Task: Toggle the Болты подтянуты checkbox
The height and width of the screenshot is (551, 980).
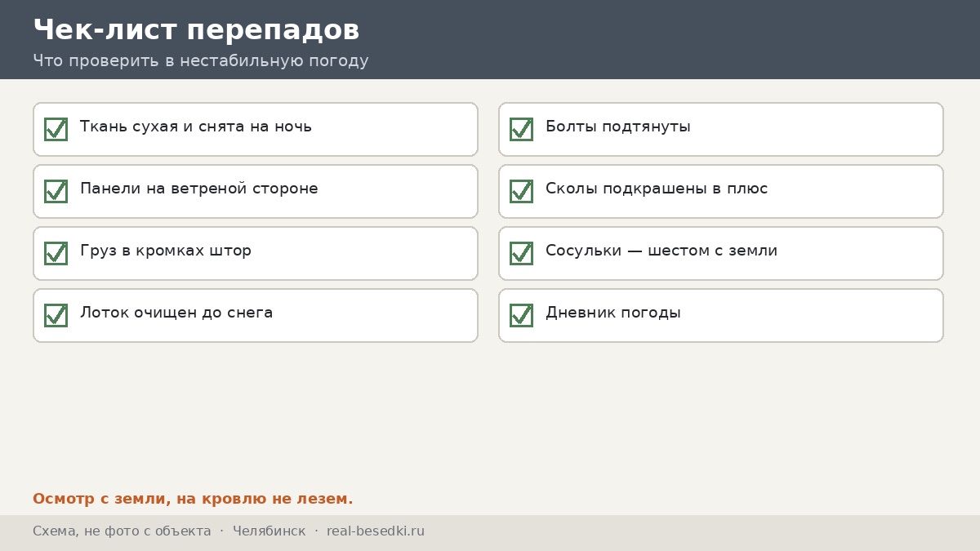Action: coord(521,129)
